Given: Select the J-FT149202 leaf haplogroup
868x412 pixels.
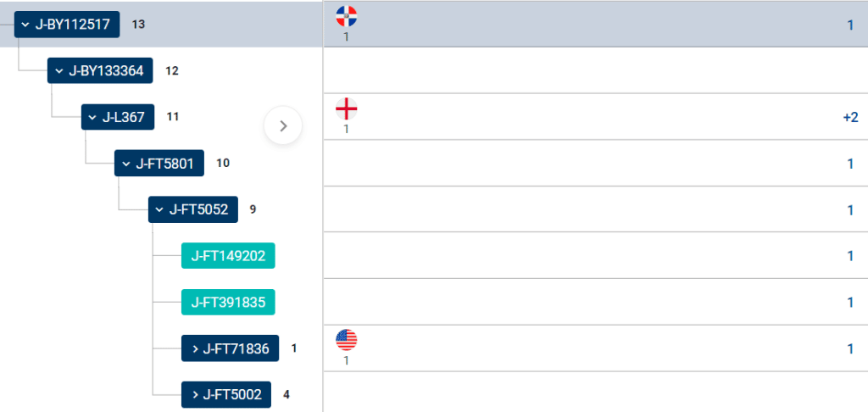Looking at the screenshot, I should (x=228, y=256).
